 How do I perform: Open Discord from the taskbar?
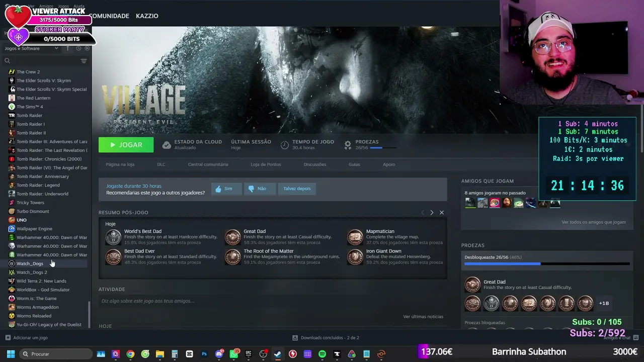[x=219, y=354]
